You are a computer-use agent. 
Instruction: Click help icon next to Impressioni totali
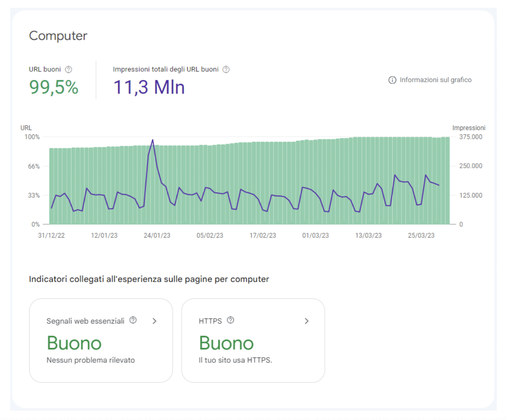pos(226,69)
